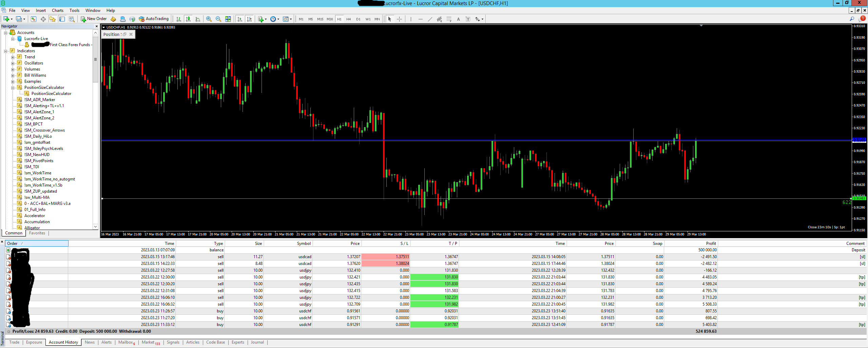This screenshot has height=348, width=868.
Task: Expand the Oscillators indicators folder
Action: coord(13,63)
